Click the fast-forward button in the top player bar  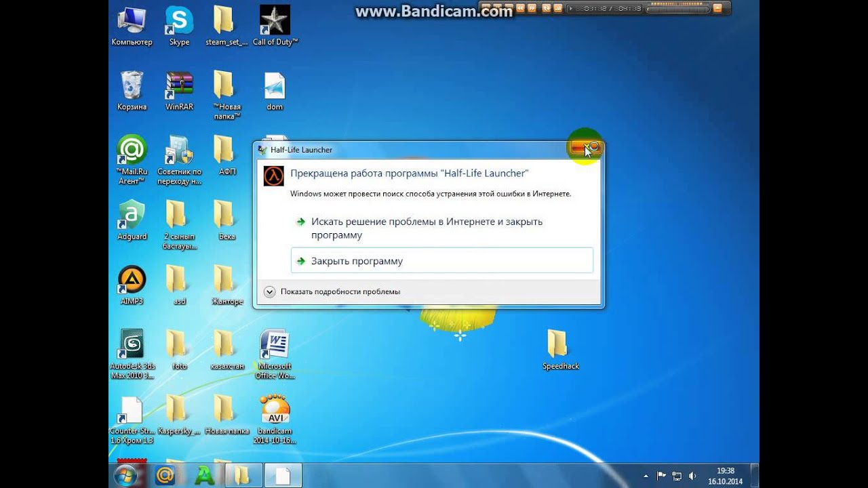(x=532, y=8)
